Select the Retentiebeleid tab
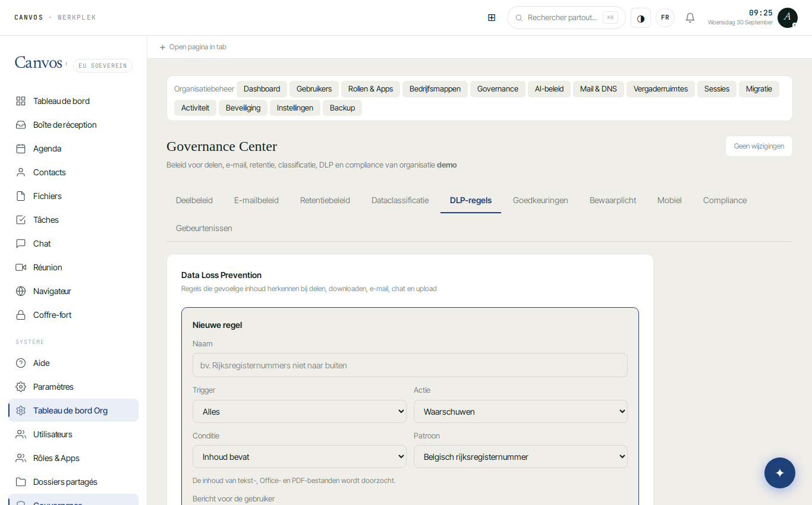812x505 pixels. click(x=325, y=200)
